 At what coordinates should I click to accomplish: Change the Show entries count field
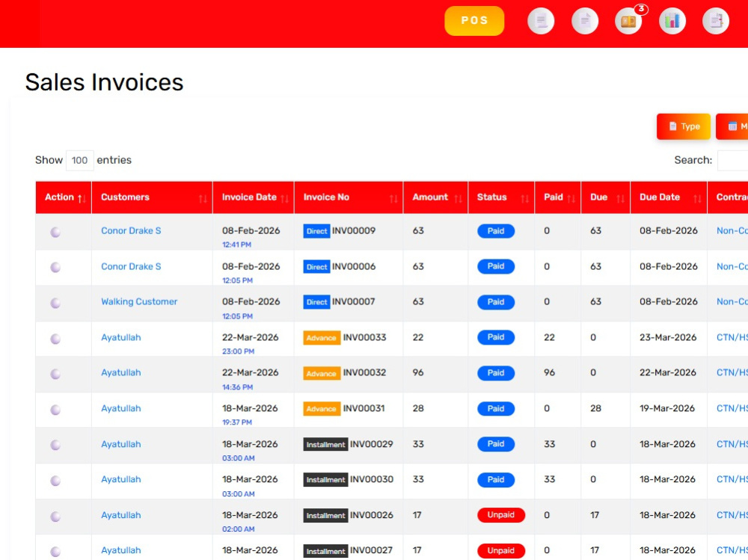[79, 160]
